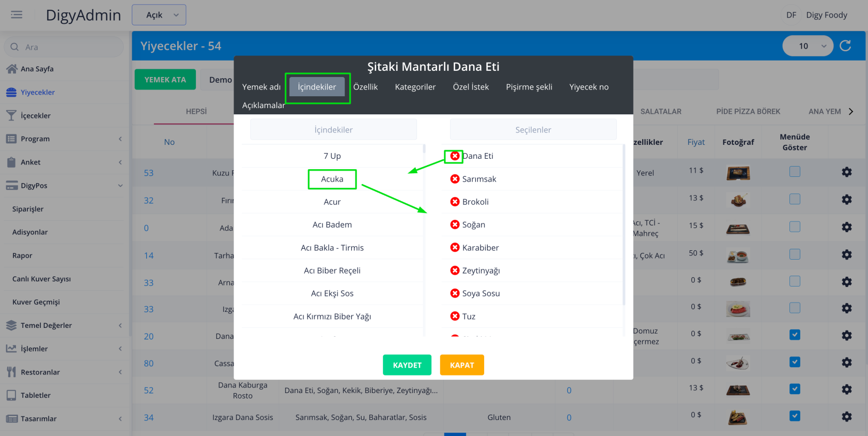Open the page size dropdown showing 10
Image resolution: width=868 pixels, height=436 pixels.
click(x=808, y=46)
